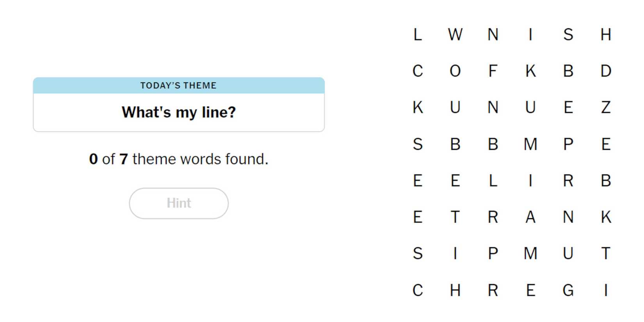The height and width of the screenshot is (322, 644).
Task: Select the letter A in the grid
Action: (x=530, y=217)
